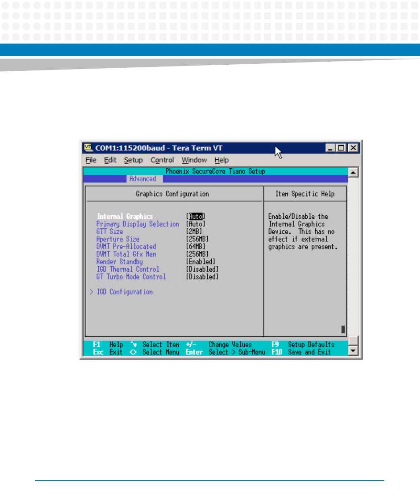Viewport: 420px width, 504px height.
Task: Click the Esc Exit key hint
Action: pyautogui.click(x=108, y=352)
